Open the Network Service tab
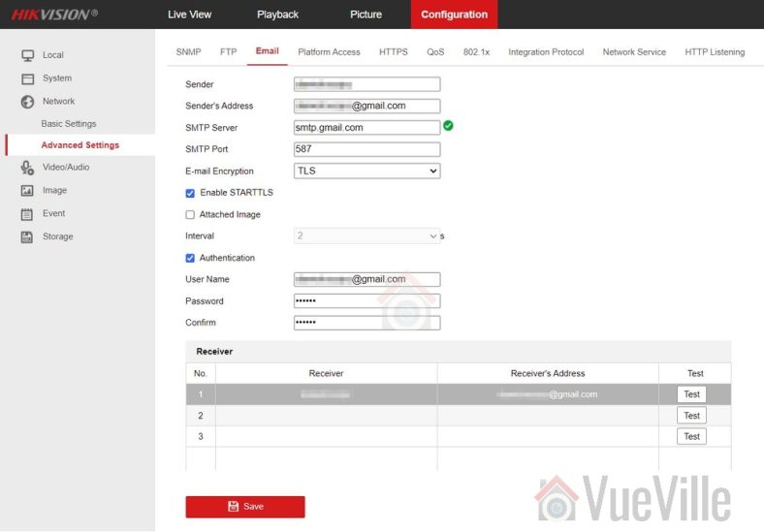 (x=634, y=52)
